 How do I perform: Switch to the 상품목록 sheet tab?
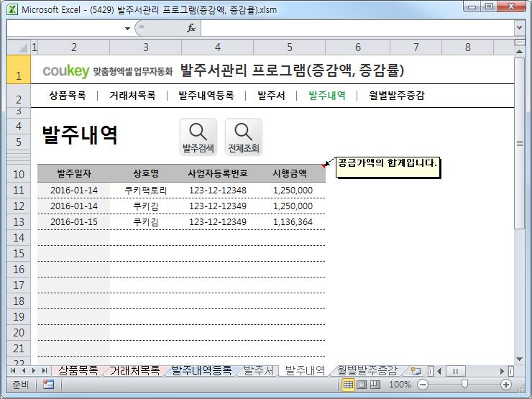pyautogui.click(x=78, y=370)
